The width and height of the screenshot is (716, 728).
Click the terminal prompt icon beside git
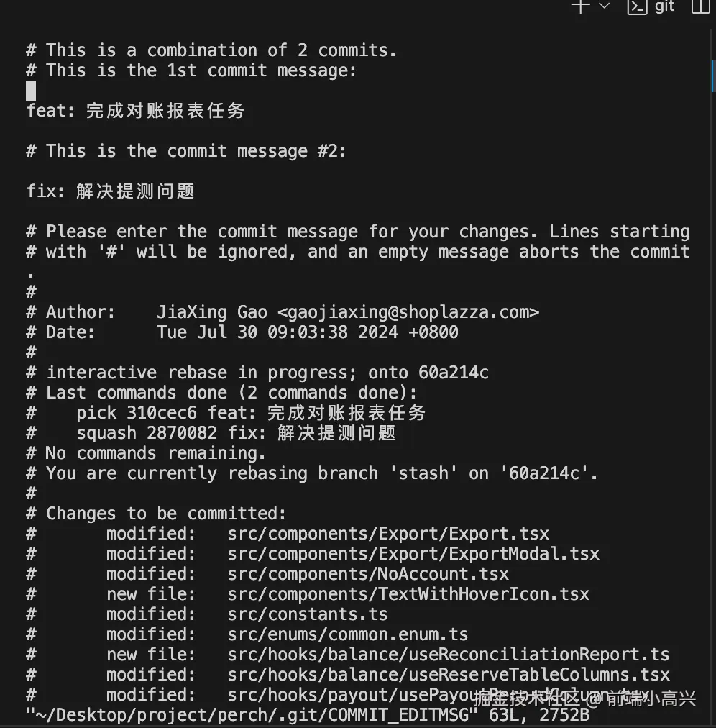[x=637, y=6]
